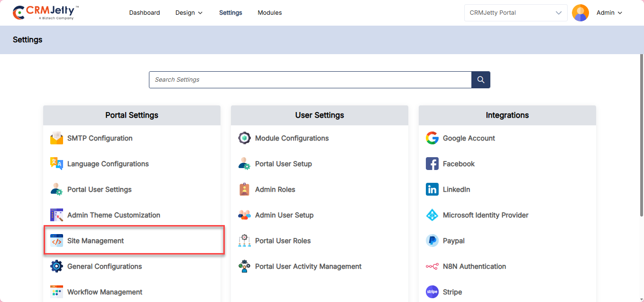Select the Facebook integration icon
The width and height of the screenshot is (644, 302).
click(432, 164)
